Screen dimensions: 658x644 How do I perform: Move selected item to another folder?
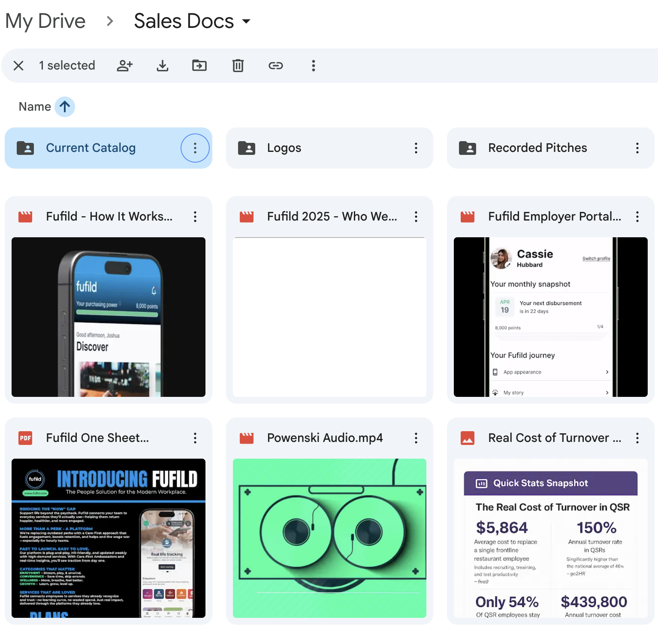coord(199,66)
